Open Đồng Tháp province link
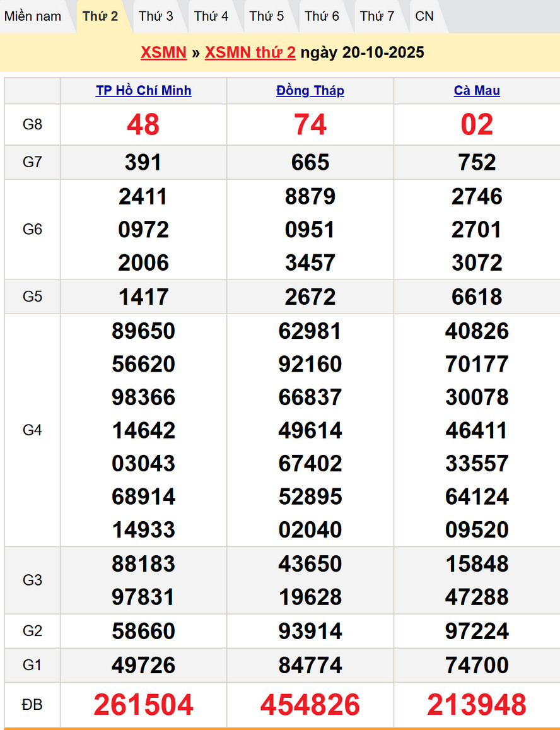This screenshot has width=560, height=730. pos(310,91)
